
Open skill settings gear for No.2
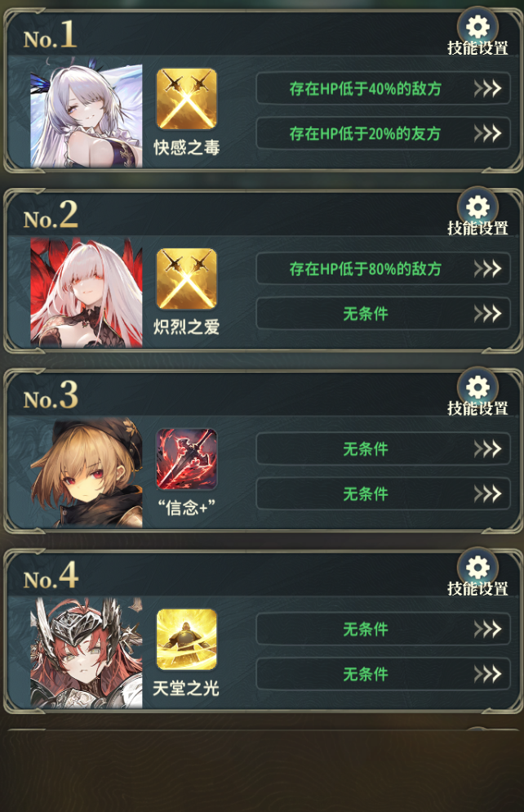477,207
